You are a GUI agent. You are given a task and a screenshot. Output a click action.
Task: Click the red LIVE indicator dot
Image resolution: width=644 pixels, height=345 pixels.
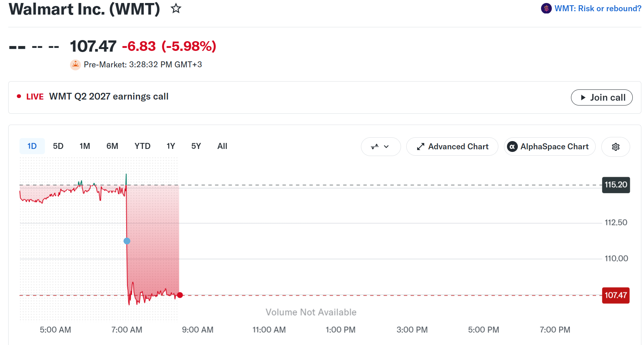[19, 96]
